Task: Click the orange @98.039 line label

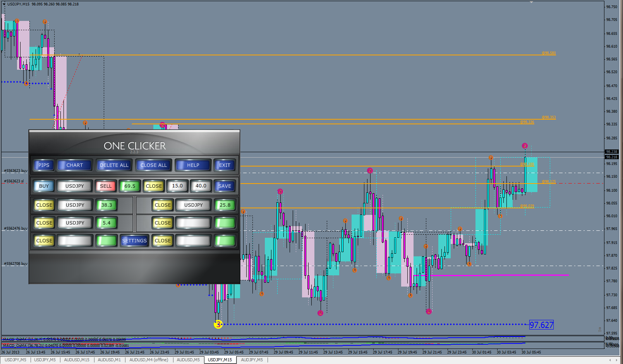Action: tap(527, 206)
